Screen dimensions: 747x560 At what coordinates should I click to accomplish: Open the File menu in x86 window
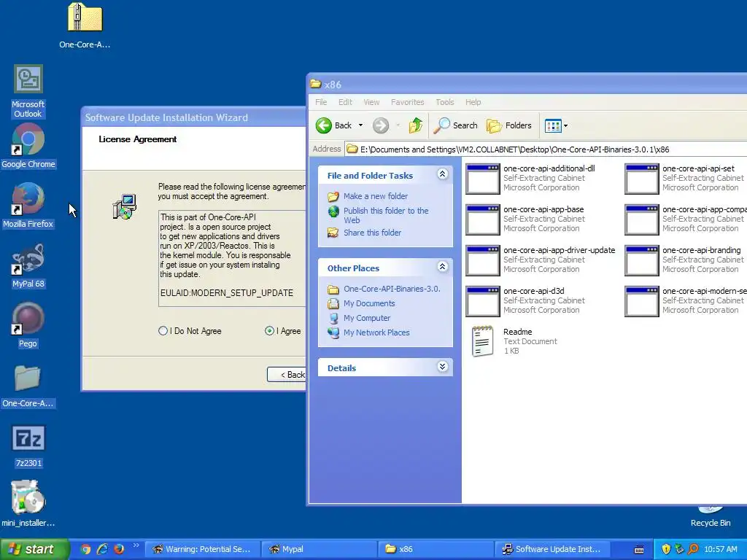[321, 102]
